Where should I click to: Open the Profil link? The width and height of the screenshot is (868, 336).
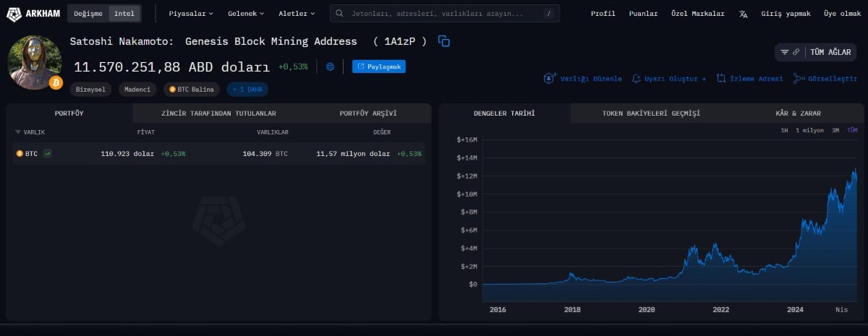click(603, 14)
